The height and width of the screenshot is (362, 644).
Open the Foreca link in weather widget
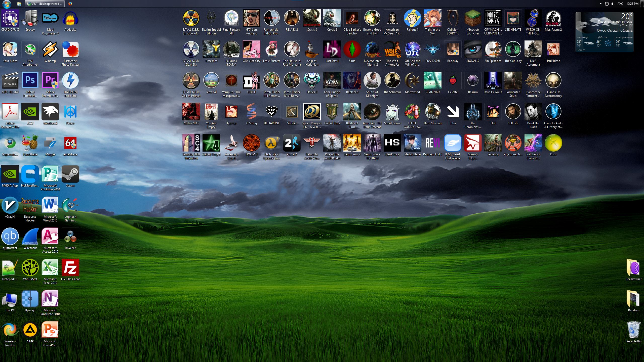[581, 50]
